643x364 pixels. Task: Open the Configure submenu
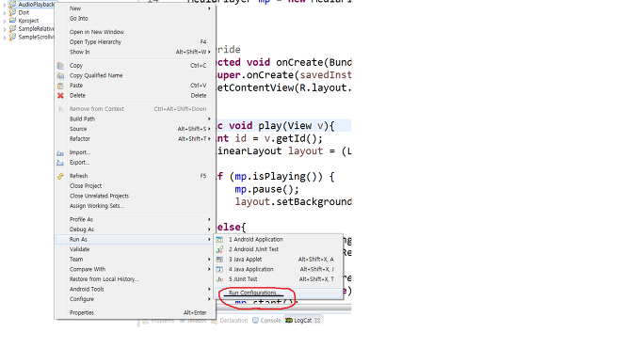[x=136, y=299]
